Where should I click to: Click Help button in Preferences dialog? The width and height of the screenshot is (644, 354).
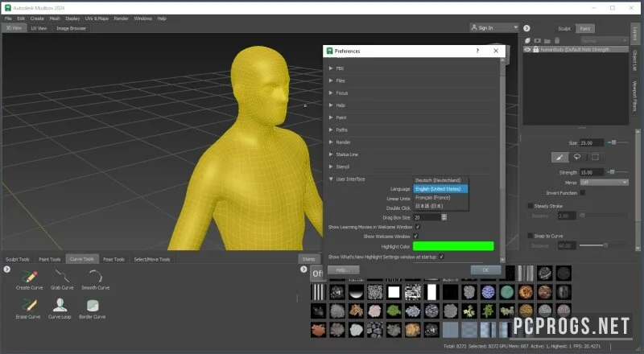point(343,270)
